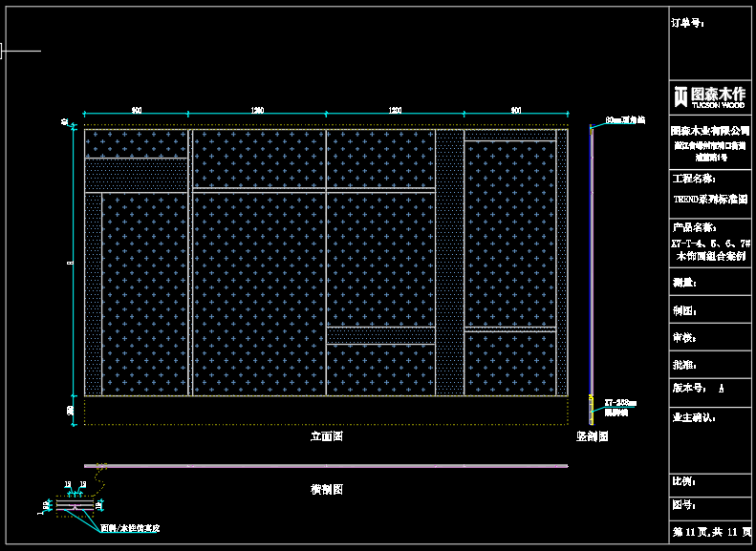Select the page 11 of 11 text
Screen dimensions: 756x551
pos(711,531)
